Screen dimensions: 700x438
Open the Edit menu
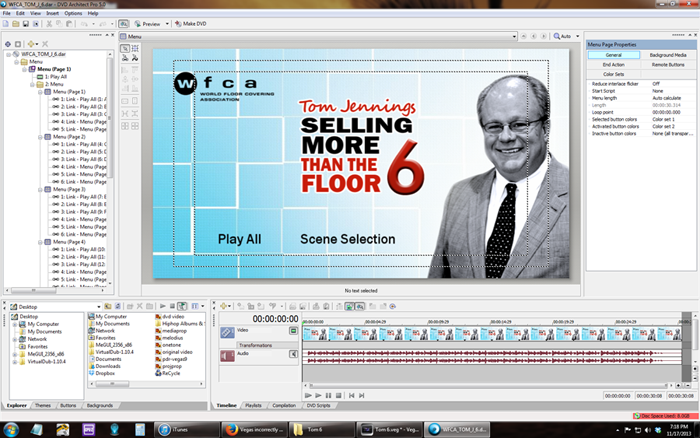tap(21, 13)
